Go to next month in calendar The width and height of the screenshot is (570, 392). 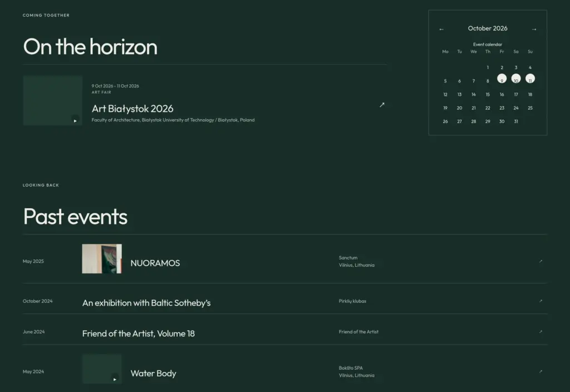coord(534,29)
